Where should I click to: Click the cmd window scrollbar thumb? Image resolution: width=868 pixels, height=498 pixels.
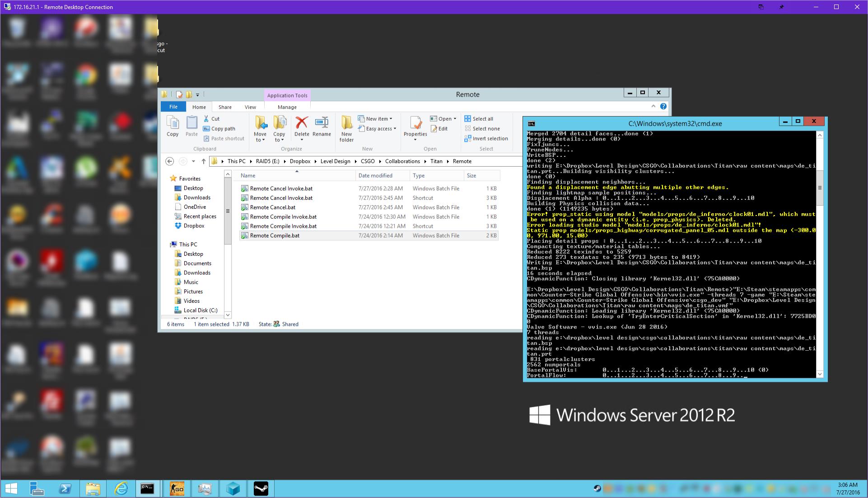click(x=820, y=188)
